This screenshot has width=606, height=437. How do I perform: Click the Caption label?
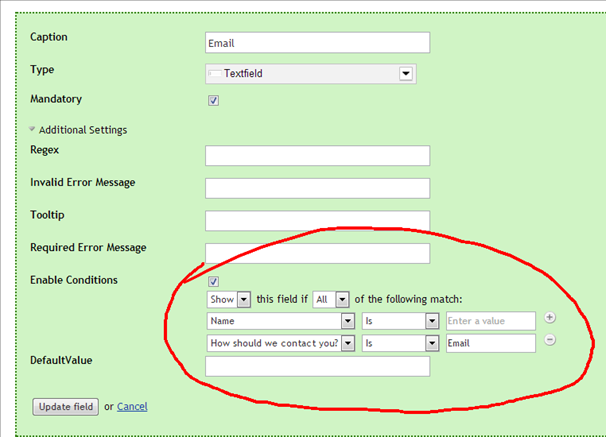pyautogui.click(x=49, y=37)
